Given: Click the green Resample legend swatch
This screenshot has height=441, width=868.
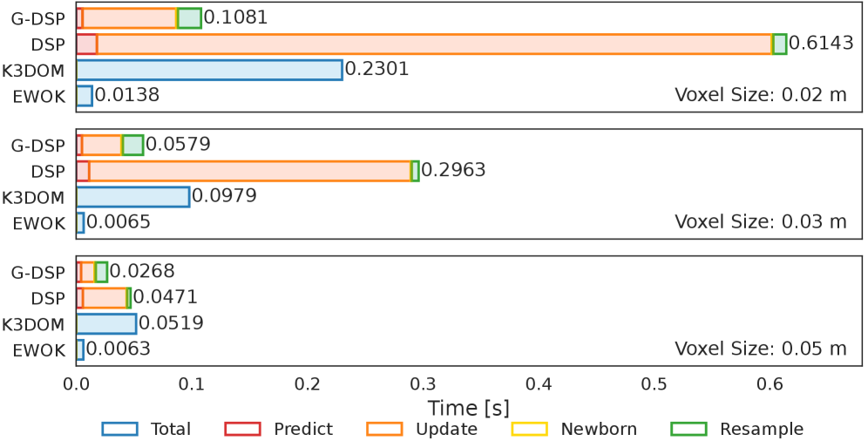Looking at the screenshot, I should pos(688,429).
